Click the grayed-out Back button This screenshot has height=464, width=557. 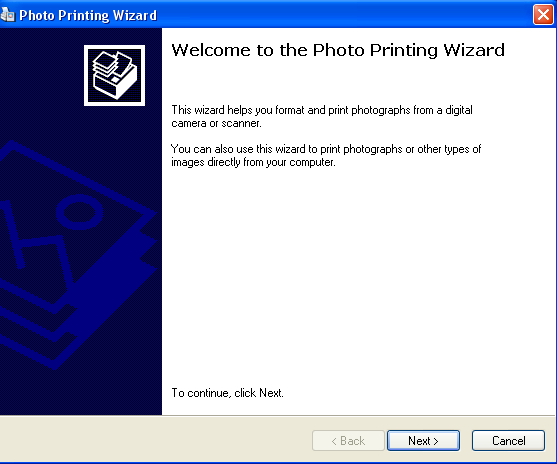pos(348,441)
